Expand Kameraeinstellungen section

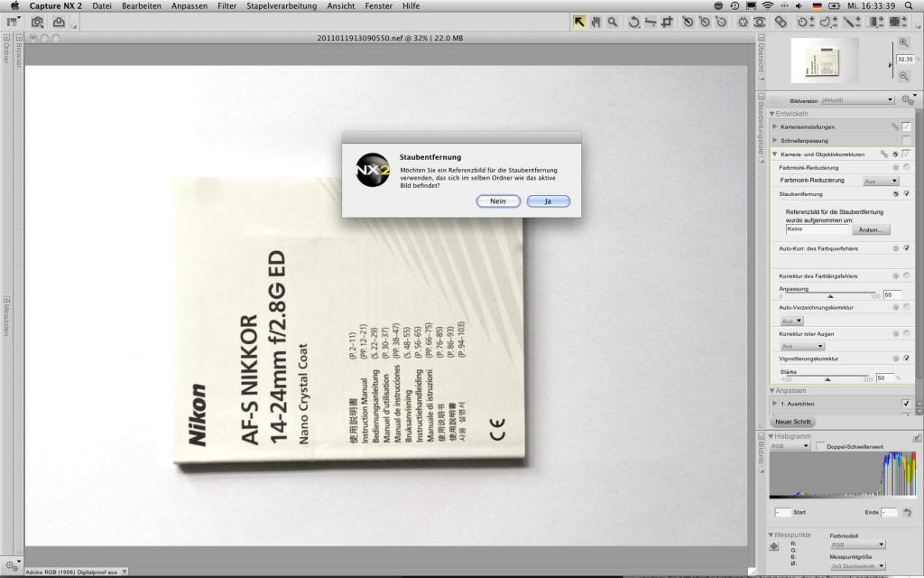(x=775, y=126)
